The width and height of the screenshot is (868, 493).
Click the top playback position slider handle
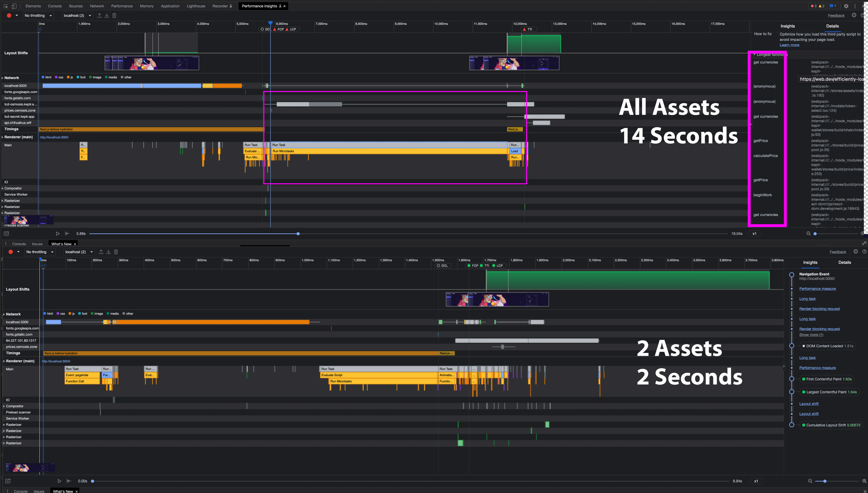pyautogui.click(x=298, y=234)
